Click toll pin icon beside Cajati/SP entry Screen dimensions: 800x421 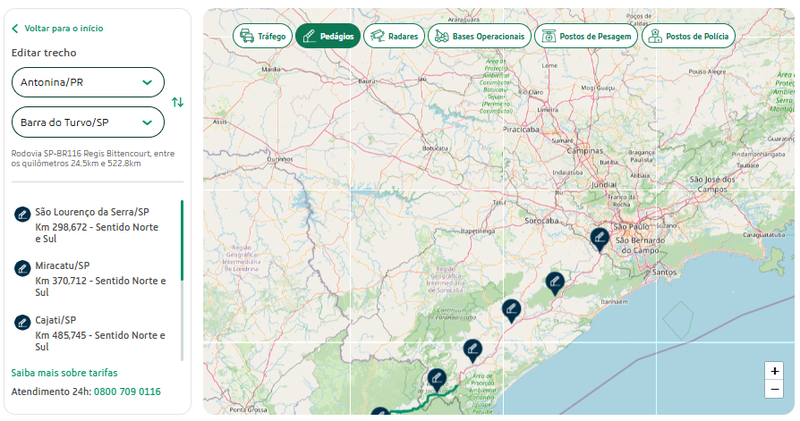[x=22, y=322]
